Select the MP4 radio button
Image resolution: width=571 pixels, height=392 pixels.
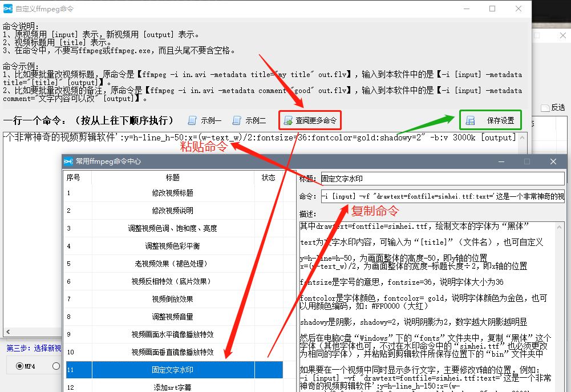pyautogui.click(x=19, y=366)
